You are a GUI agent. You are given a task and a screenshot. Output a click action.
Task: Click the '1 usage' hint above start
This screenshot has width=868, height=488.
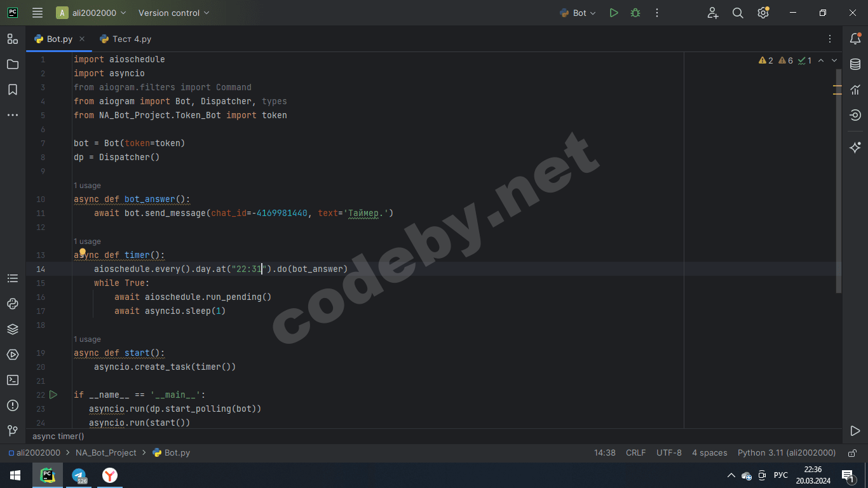click(87, 339)
